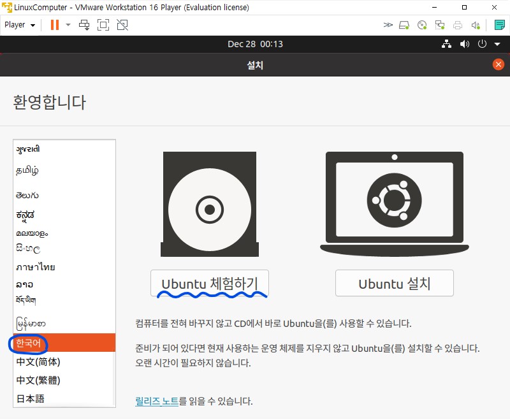Select the highlighted 한국어 language
Screen dimensions: 510x420
[64, 343]
